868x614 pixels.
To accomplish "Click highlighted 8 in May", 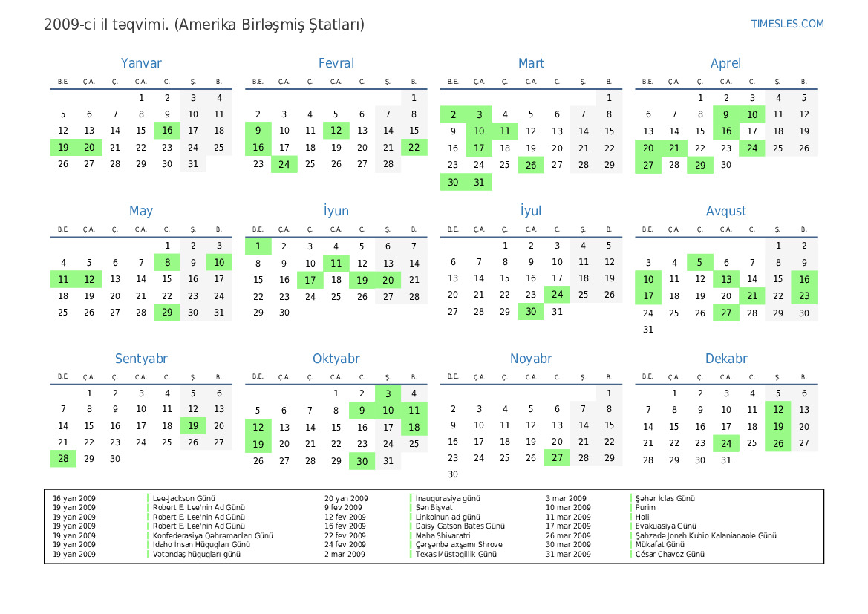I will point(167,262).
